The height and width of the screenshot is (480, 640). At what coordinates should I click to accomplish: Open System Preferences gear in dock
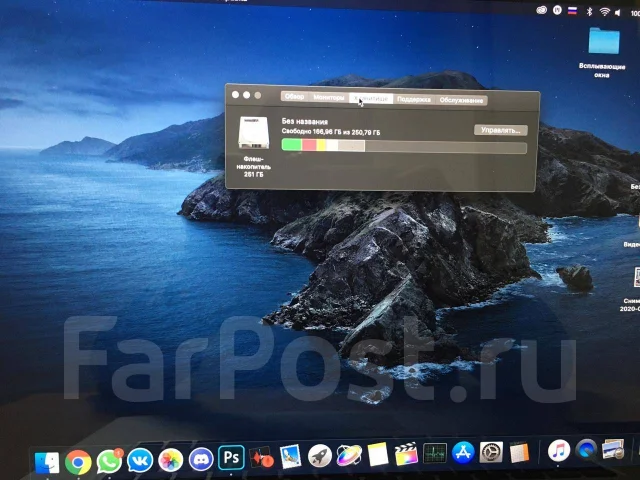tap(491, 451)
